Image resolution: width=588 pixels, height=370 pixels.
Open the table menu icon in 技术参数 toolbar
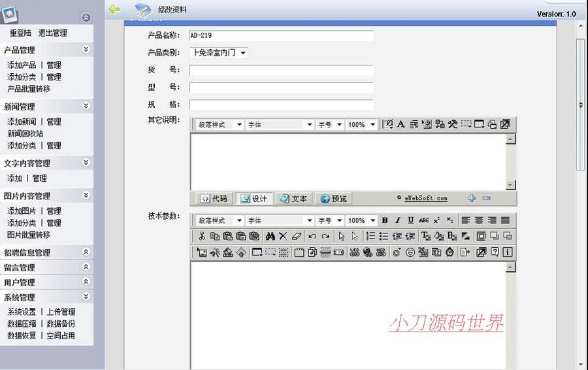pos(257,252)
